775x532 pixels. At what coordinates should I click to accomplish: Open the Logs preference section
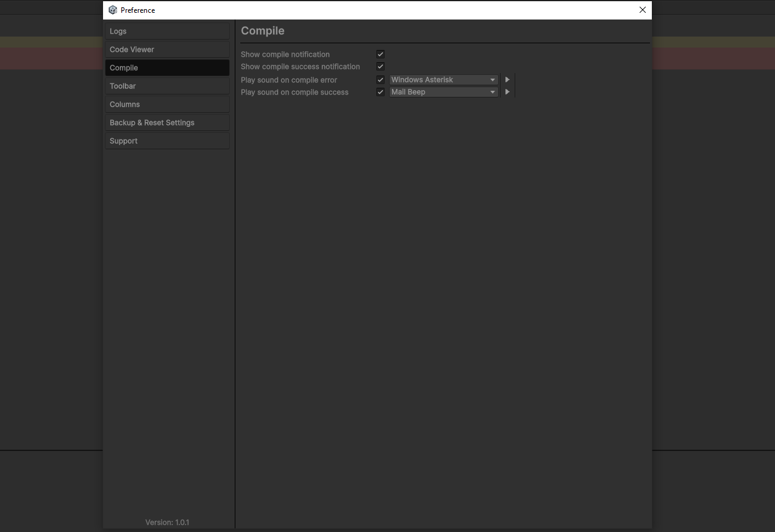tap(167, 31)
